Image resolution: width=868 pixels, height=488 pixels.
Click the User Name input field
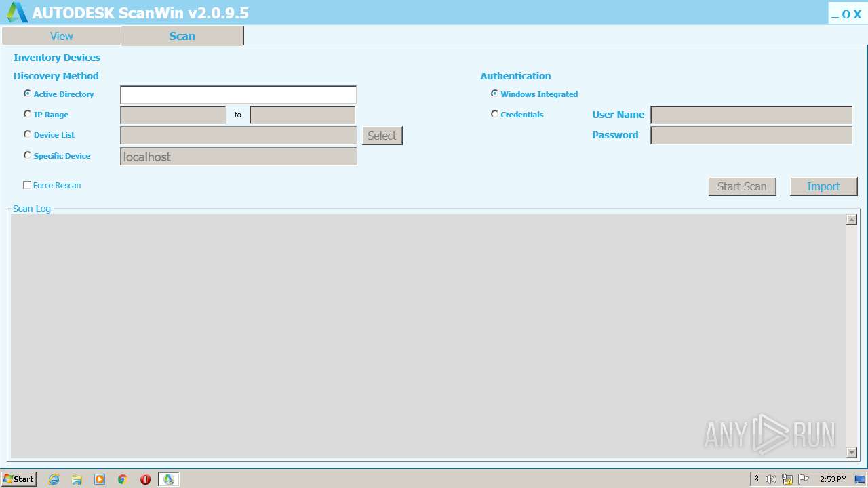click(751, 115)
